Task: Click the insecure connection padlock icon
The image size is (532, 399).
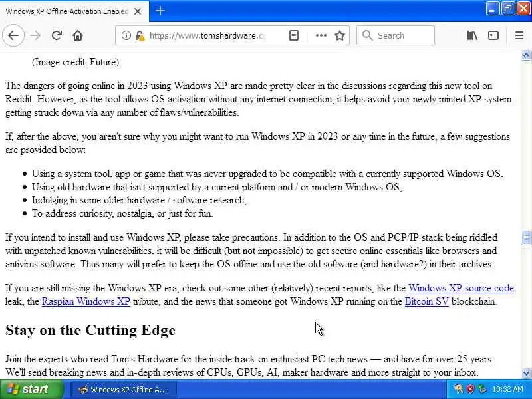Action: (140, 35)
